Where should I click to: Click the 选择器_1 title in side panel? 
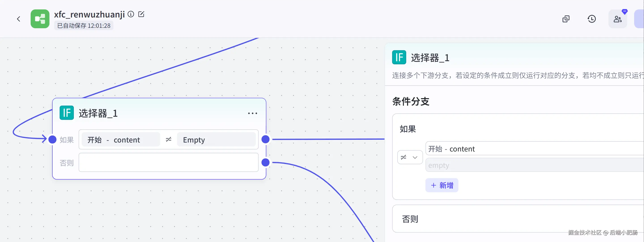pyautogui.click(x=430, y=58)
